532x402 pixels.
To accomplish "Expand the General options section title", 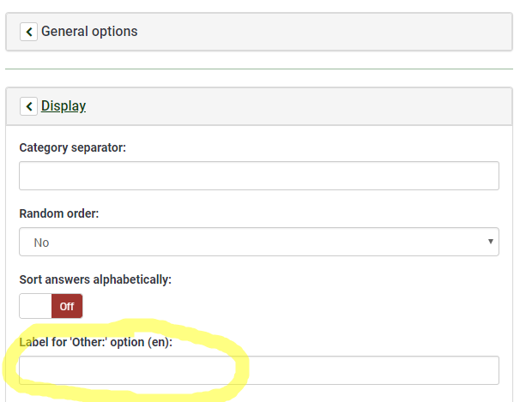I will [89, 32].
